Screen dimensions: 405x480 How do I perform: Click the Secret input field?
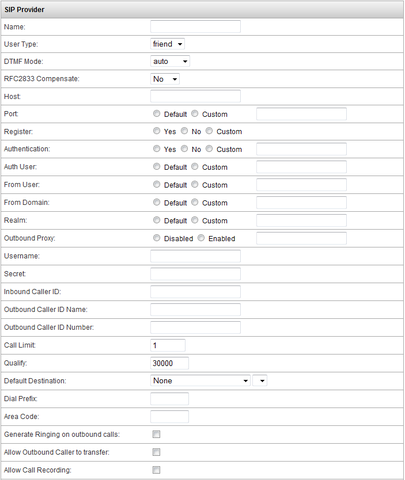tap(195, 274)
